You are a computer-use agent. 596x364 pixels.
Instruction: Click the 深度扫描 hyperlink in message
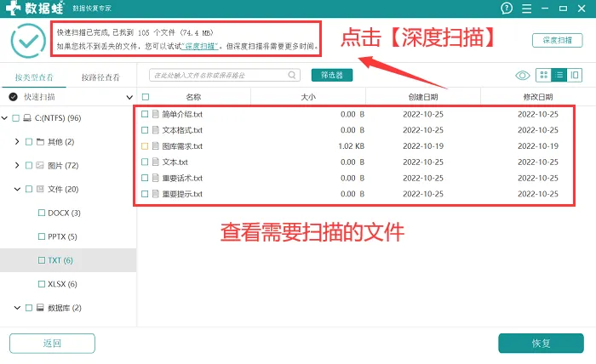199,46
